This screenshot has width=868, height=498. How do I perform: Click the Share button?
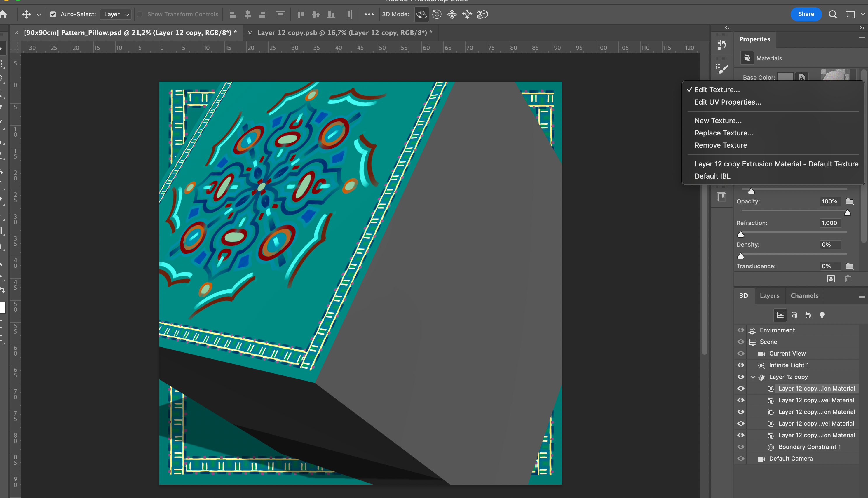tap(806, 14)
